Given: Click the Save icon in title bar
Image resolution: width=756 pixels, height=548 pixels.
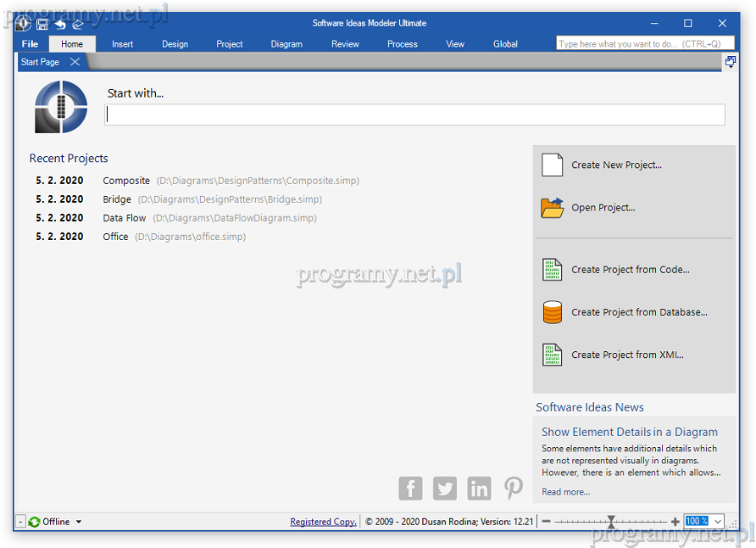Looking at the screenshot, I should click(x=42, y=24).
